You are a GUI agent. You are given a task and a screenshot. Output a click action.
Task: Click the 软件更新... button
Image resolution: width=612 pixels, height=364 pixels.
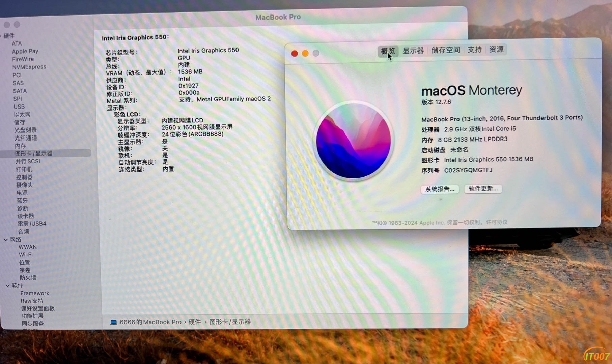coord(483,189)
